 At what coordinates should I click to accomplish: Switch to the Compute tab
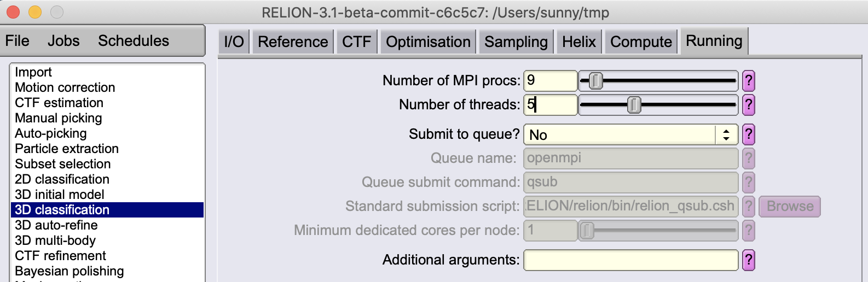pyautogui.click(x=641, y=42)
